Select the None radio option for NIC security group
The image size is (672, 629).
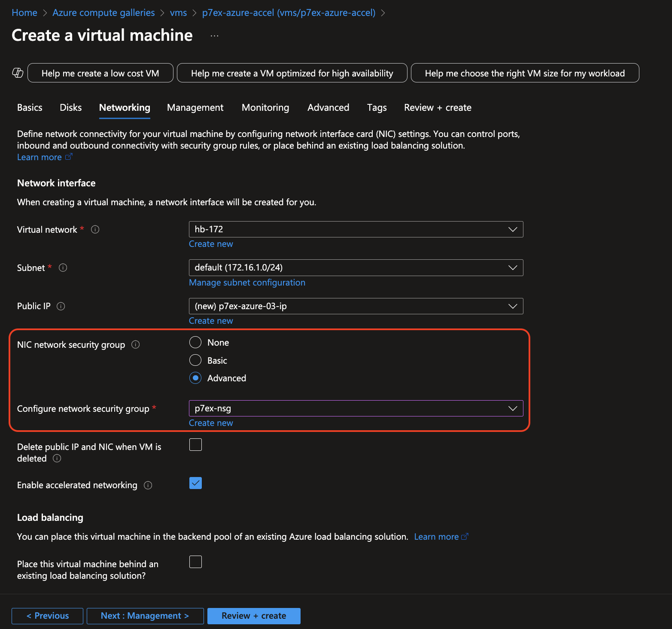(x=195, y=342)
